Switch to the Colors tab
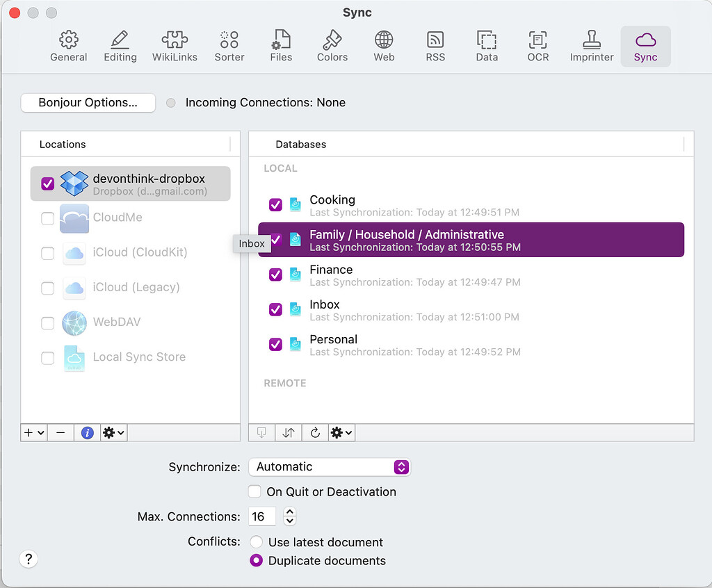 pyautogui.click(x=332, y=46)
